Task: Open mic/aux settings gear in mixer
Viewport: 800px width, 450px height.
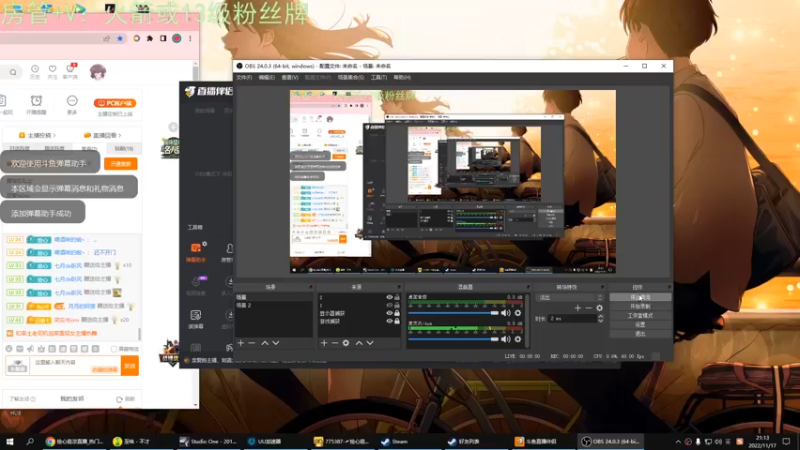Action: point(518,339)
